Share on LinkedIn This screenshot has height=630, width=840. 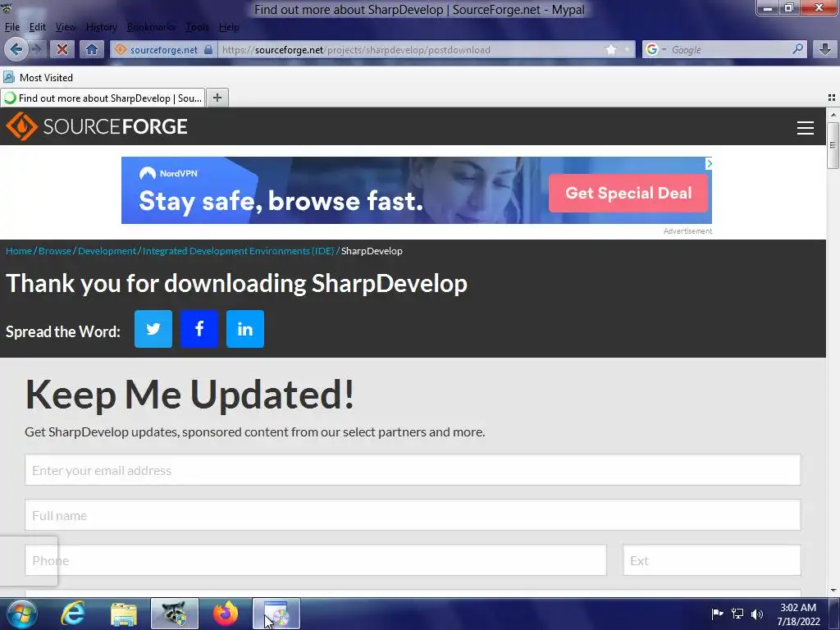point(244,329)
